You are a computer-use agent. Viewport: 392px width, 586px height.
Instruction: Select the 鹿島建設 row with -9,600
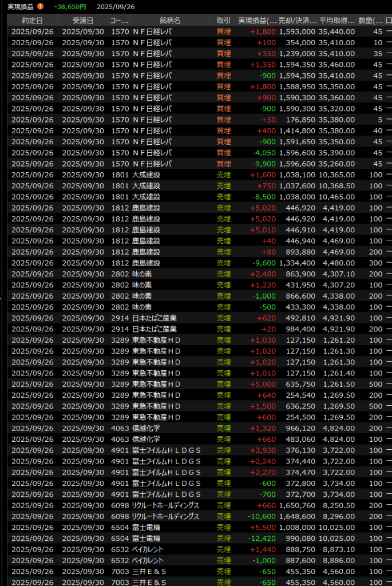pyautogui.click(x=195, y=263)
